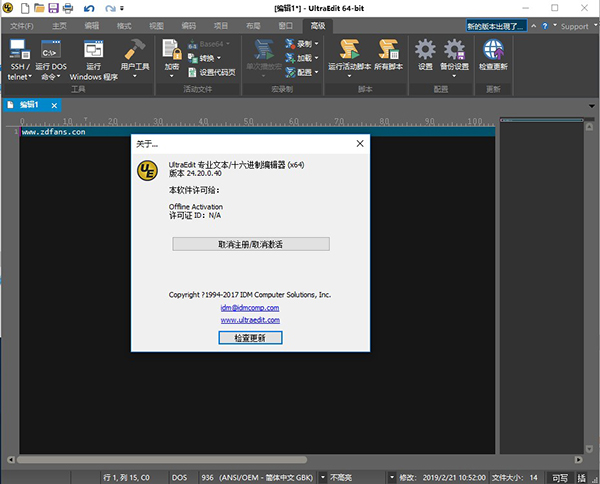
Task: Switch to the Format (格式) tab
Action: coord(124,26)
